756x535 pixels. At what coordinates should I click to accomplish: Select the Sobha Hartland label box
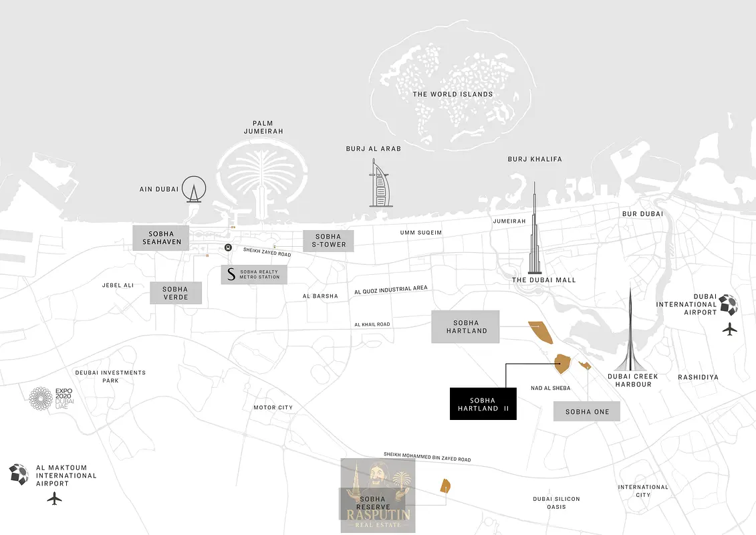point(465,326)
